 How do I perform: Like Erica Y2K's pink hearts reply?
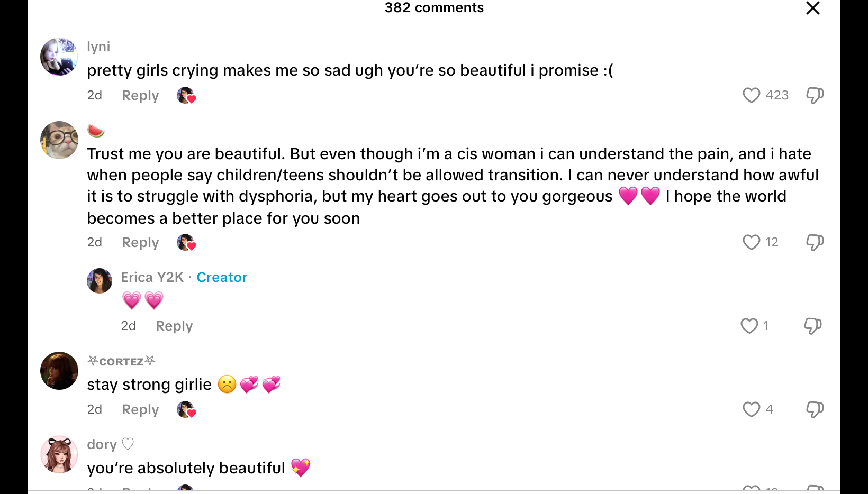click(x=749, y=326)
